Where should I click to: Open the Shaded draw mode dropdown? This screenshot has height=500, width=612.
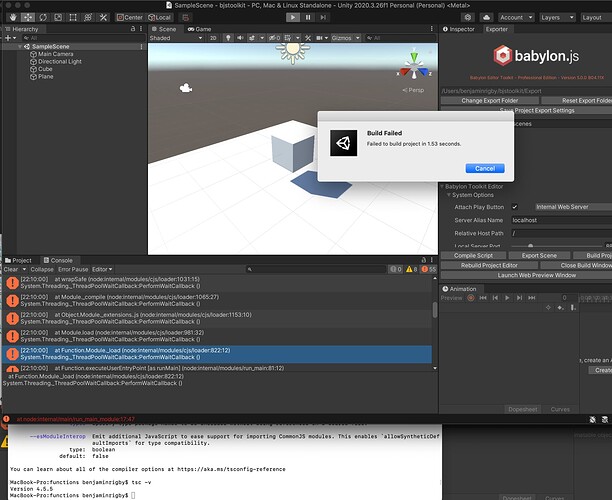(176, 38)
